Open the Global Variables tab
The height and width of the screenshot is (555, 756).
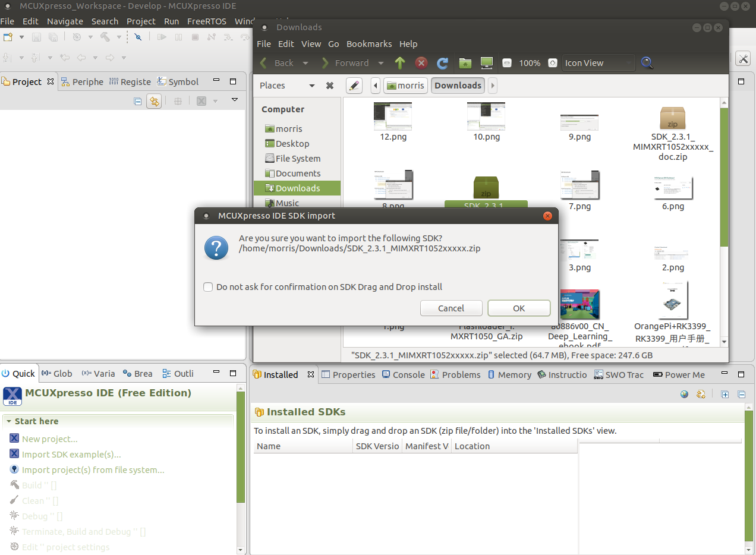(57, 374)
